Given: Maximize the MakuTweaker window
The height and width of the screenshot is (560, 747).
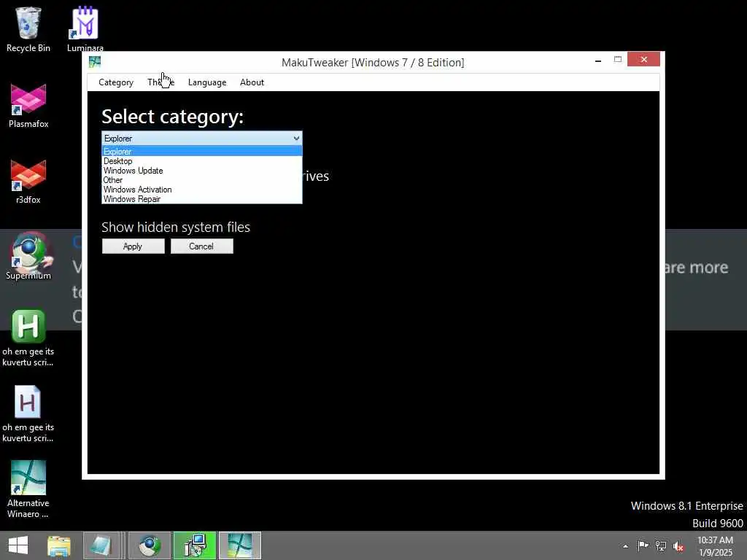Looking at the screenshot, I should [618, 60].
